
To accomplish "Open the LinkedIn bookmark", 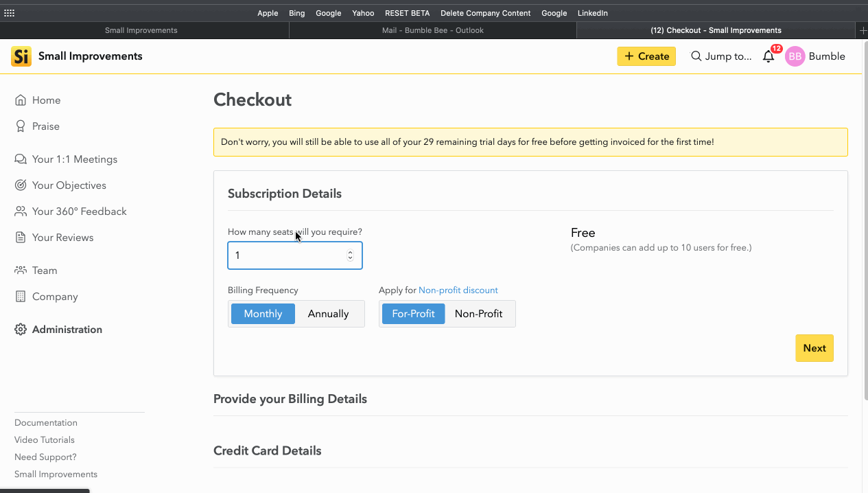I will (592, 13).
